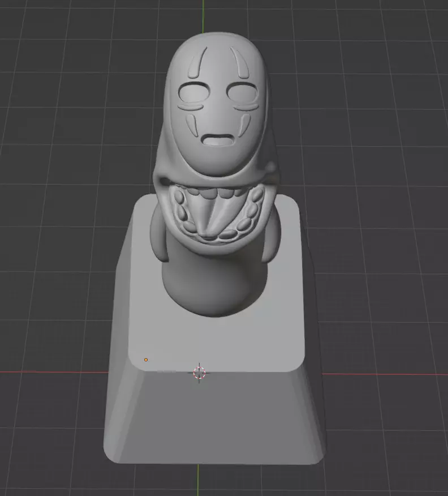448x496 pixels.
Task: Click the toothed mouth on the figure's belly
Action: (217, 214)
